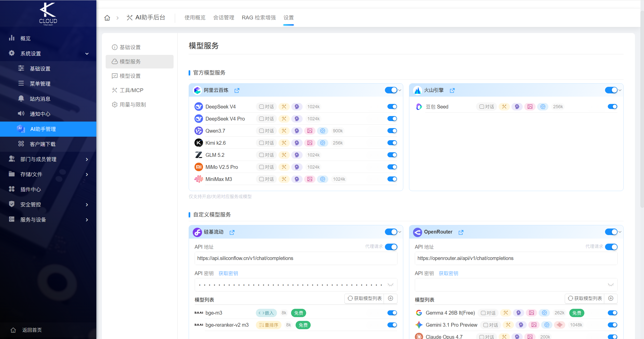Open 插件中心 from the sidebar

tap(48, 190)
